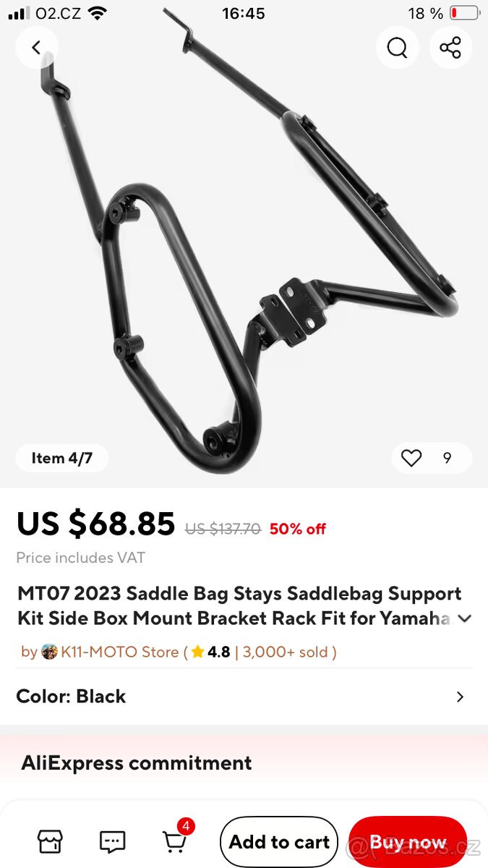Tap the Item 4/7 image counter
The width and height of the screenshot is (488, 868).
click(62, 458)
